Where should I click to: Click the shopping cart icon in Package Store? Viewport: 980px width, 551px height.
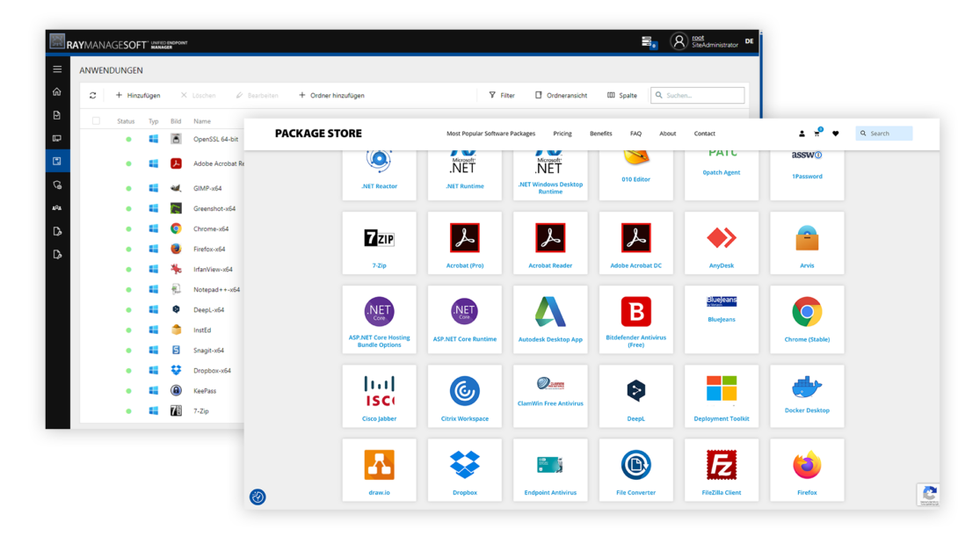coord(817,134)
